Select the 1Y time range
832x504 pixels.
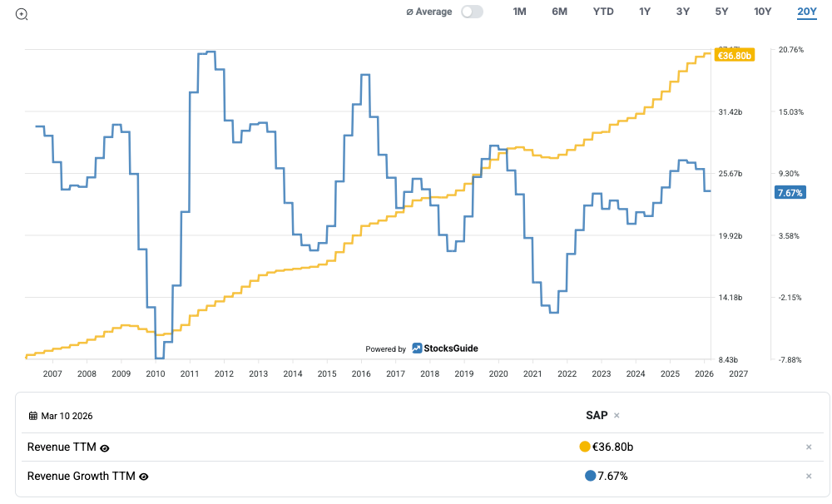point(645,12)
